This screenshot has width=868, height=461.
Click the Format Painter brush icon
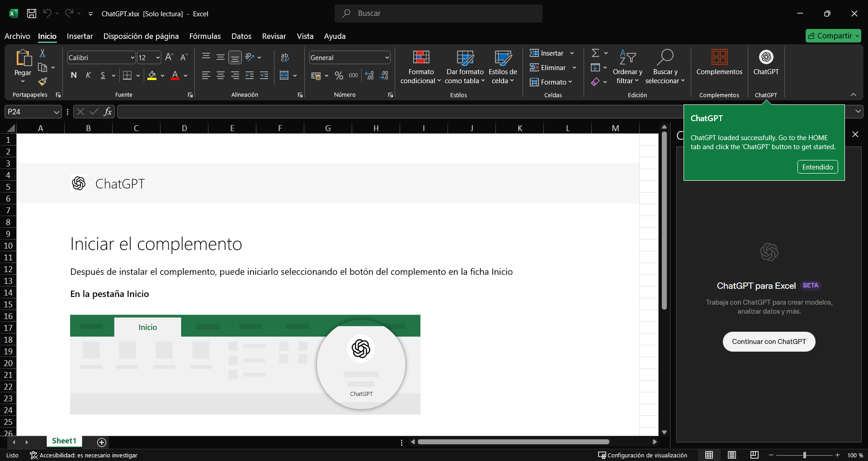[42, 82]
